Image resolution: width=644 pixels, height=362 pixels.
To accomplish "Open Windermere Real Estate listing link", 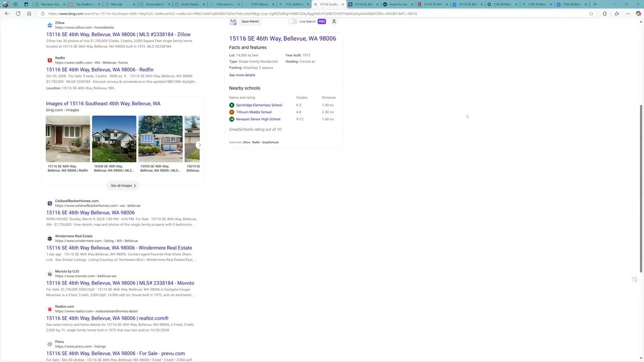I will 119,248.
